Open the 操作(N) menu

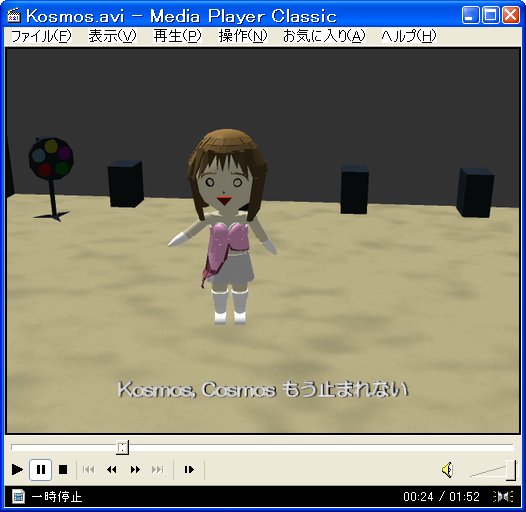(243, 36)
